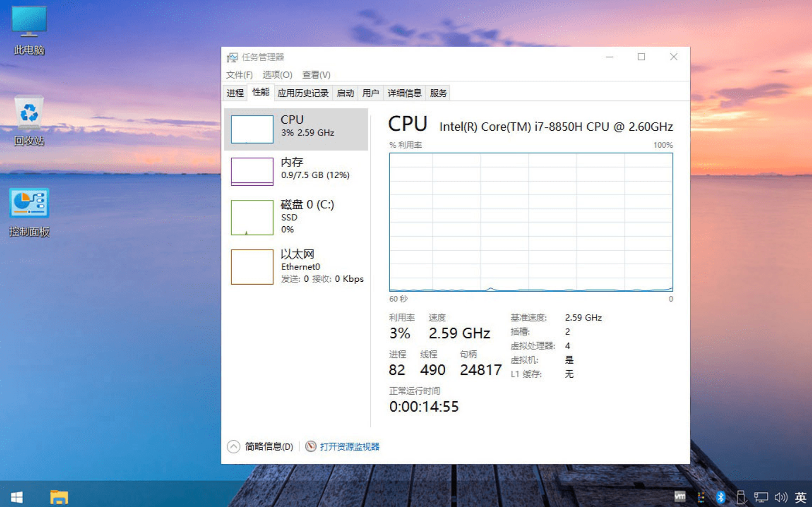The height and width of the screenshot is (507, 812).
Task: Click the volume speaker tray icon
Action: pos(781,497)
